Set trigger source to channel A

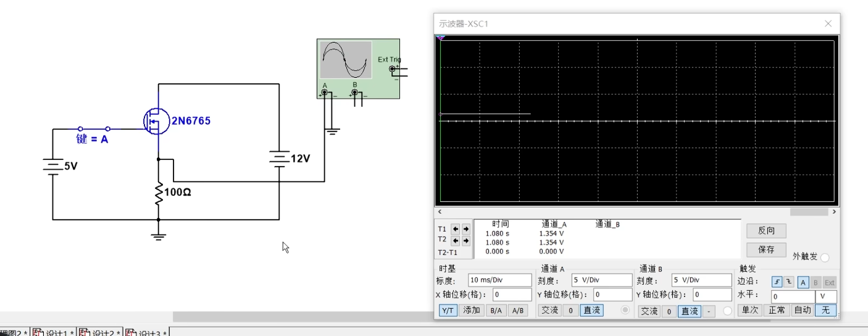tap(803, 282)
